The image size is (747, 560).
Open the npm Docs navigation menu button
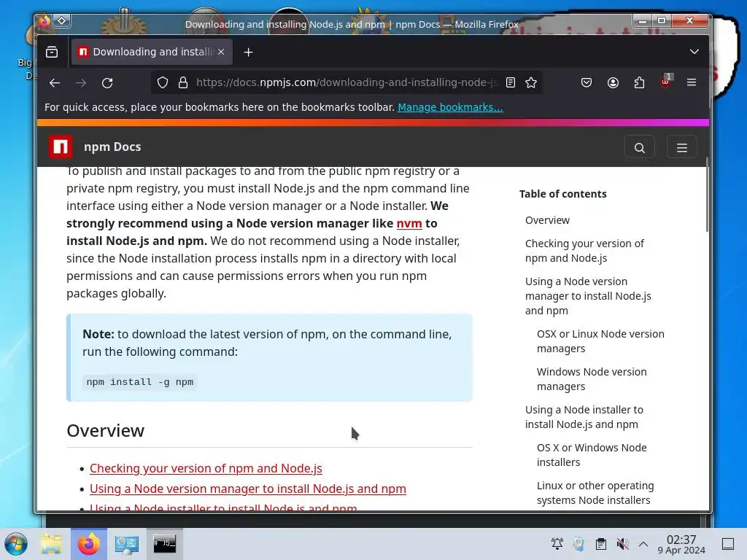coord(682,148)
